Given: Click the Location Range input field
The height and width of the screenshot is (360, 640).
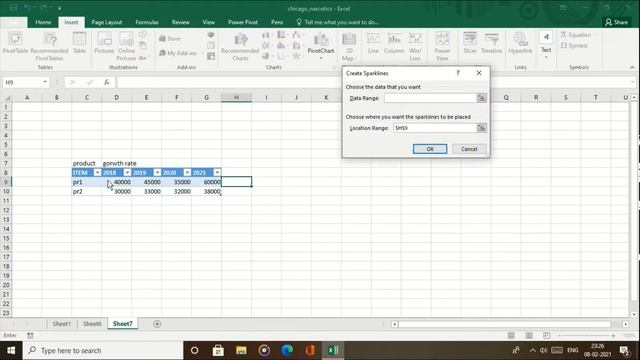Looking at the screenshot, I should (x=435, y=128).
